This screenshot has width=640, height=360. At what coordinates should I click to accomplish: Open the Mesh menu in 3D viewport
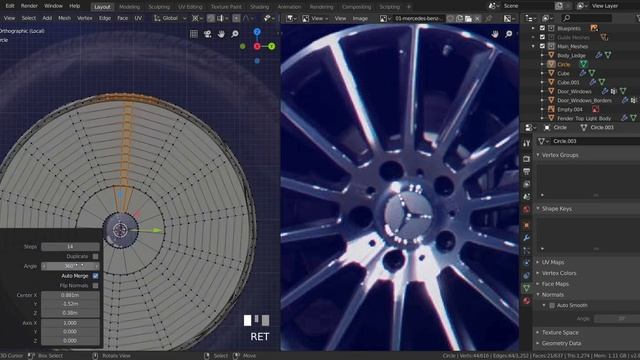coord(64,18)
